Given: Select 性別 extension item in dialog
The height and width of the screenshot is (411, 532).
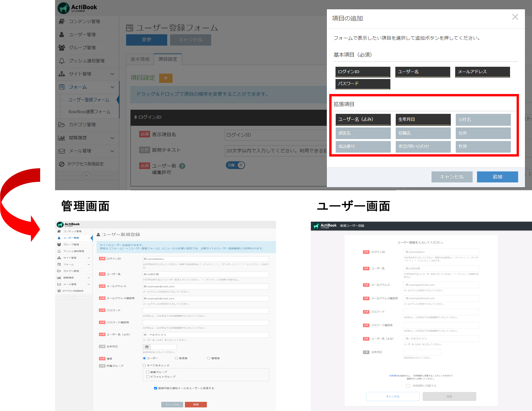Looking at the screenshot, I should [x=483, y=147].
